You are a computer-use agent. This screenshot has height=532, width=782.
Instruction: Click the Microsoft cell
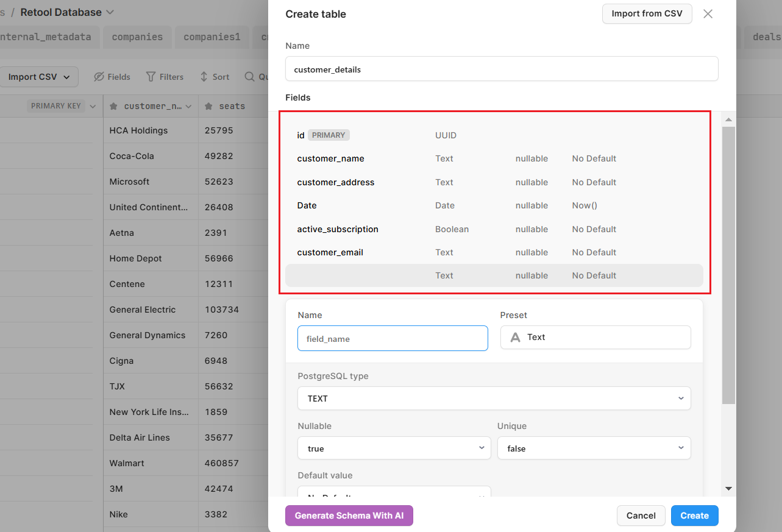(x=151, y=182)
